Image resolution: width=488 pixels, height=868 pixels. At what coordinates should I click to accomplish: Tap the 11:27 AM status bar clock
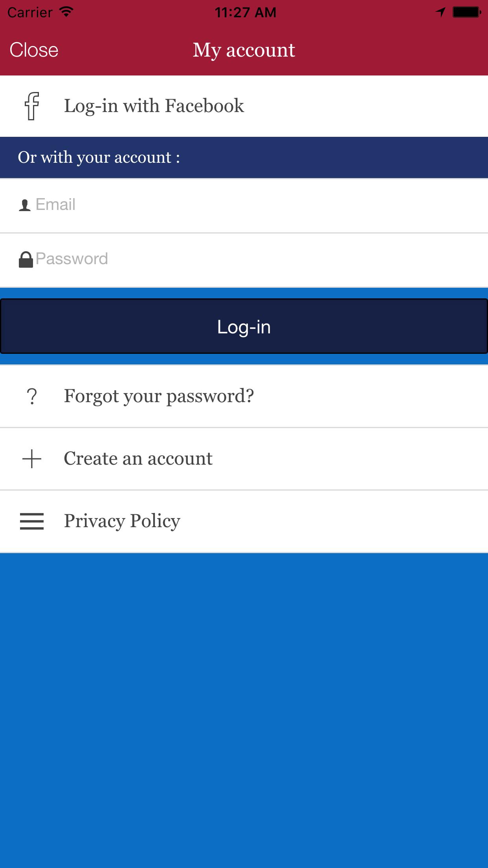tap(245, 13)
